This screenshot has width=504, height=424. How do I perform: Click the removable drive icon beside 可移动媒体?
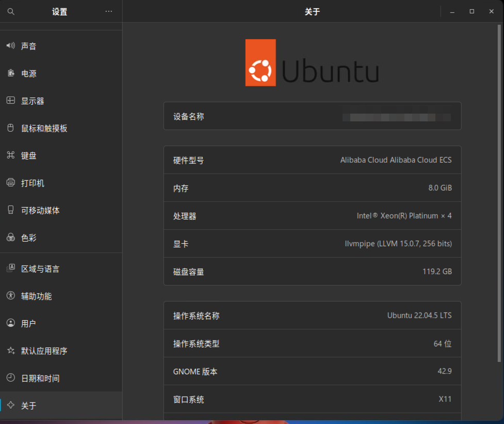(x=11, y=210)
